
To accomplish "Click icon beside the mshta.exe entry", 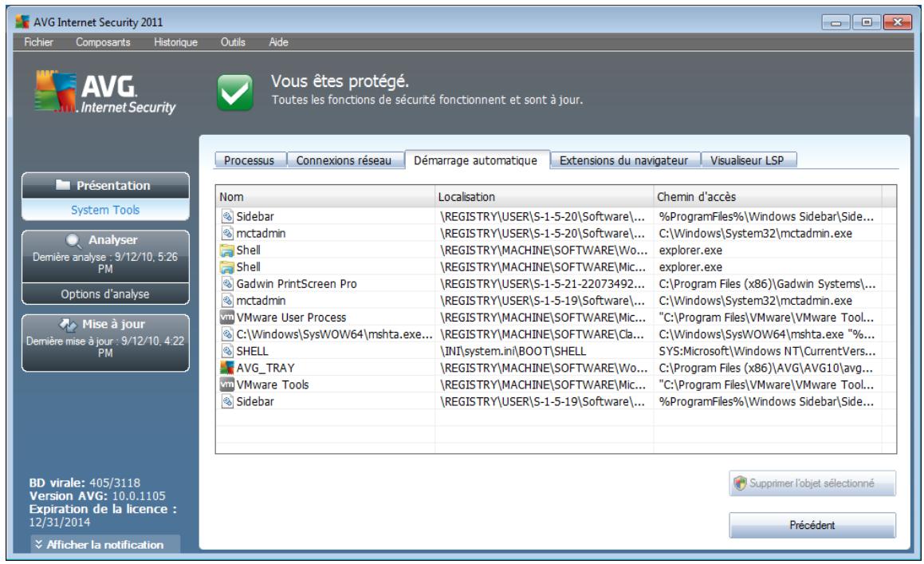I will click(227, 334).
